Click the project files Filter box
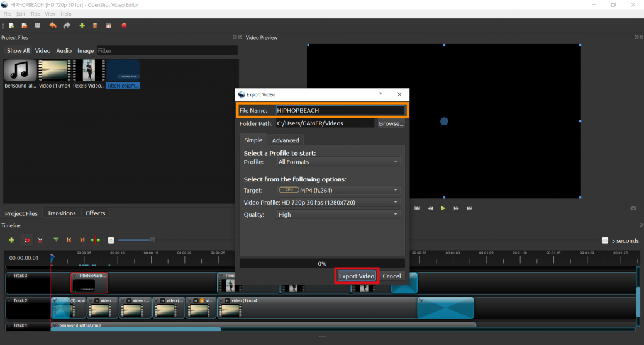The image size is (644, 345). pos(167,50)
